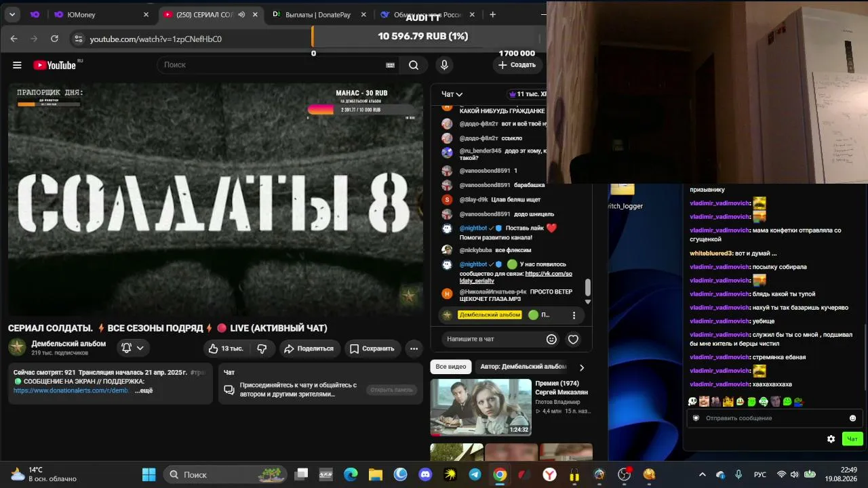Click the address bar URL youtube.com/watch
Image resolution: width=868 pixels, height=488 pixels.
click(x=156, y=39)
